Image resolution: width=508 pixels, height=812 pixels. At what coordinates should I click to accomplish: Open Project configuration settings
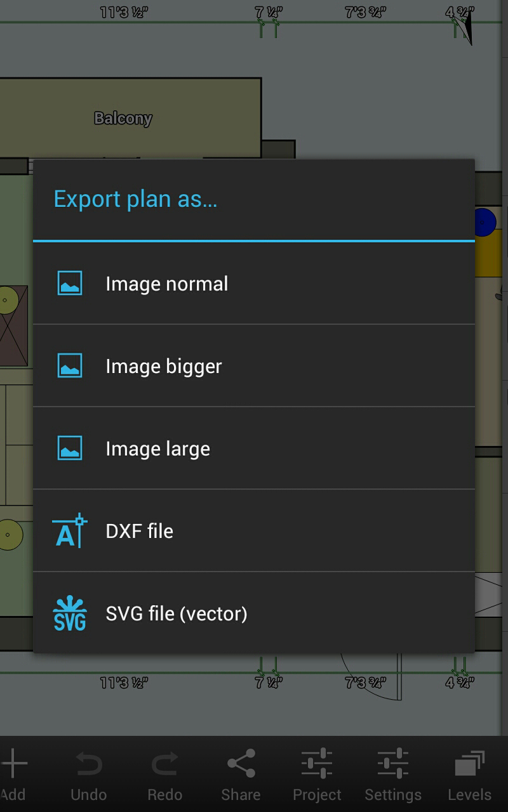317,774
